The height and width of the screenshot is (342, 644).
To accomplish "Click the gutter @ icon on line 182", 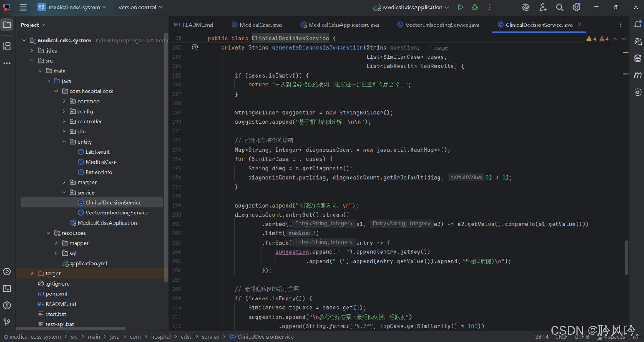I will (195, 47).
